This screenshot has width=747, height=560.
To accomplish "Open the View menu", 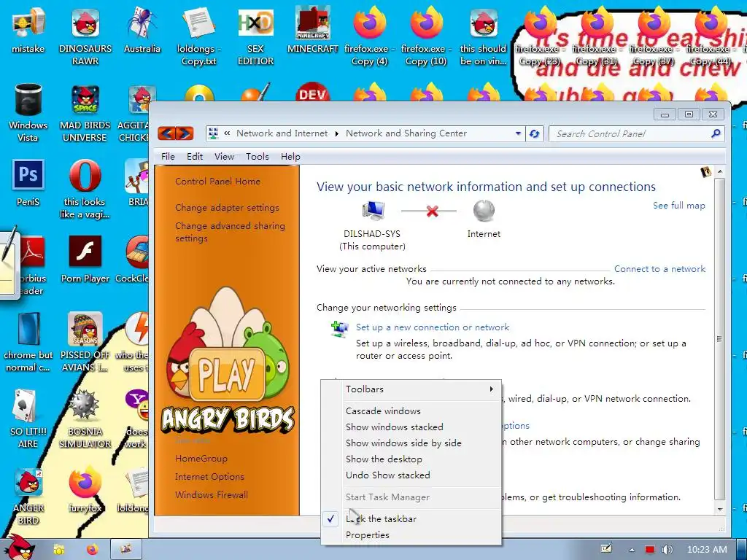I will [224, 156].
